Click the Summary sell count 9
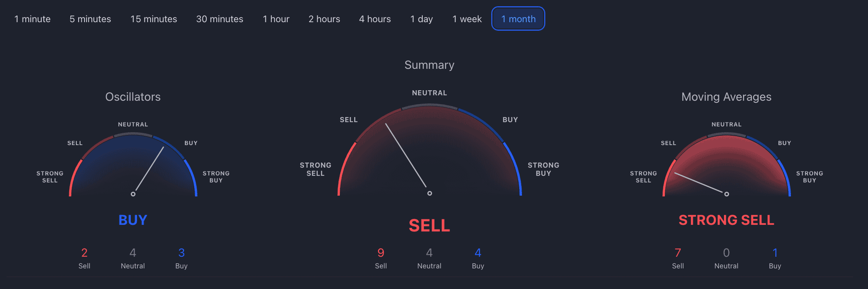The height and width of the screenshot is (289, 868). tap(381, 253)
